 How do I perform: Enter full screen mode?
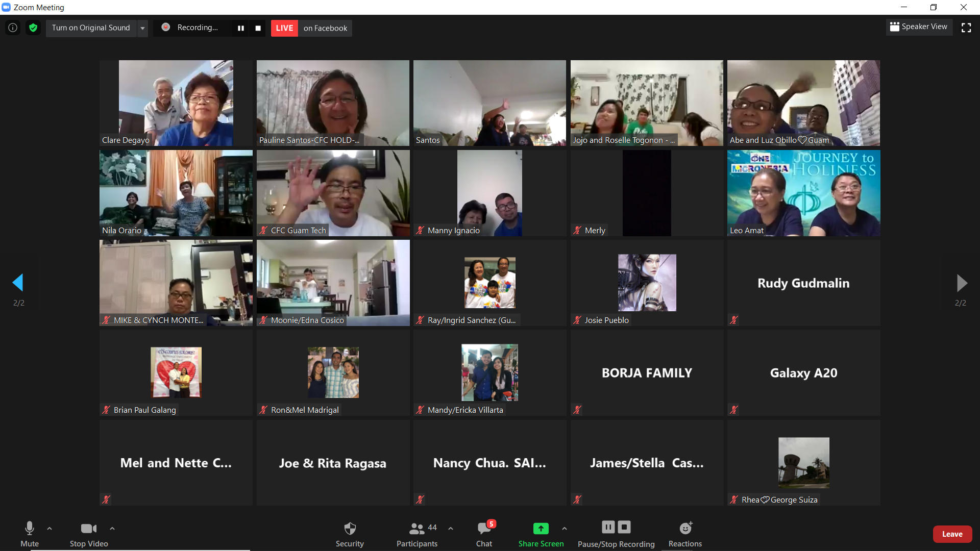coord(966,28)
